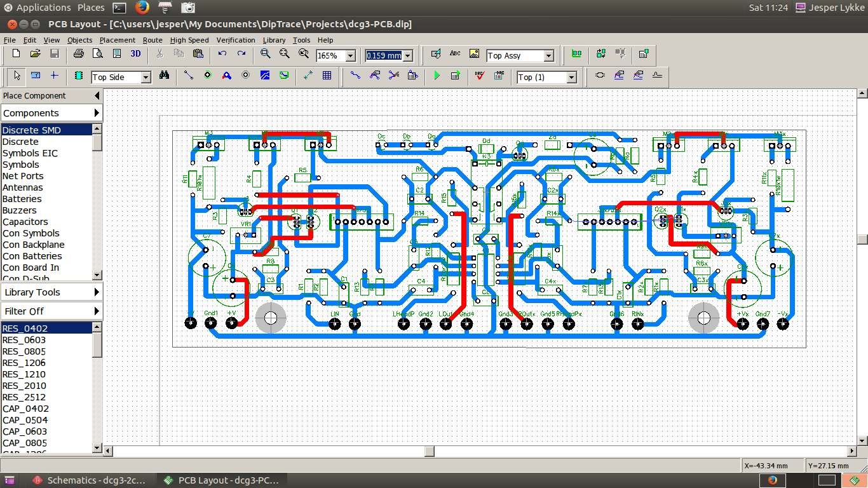
Task: Select component RES_2512
Action: 46,397
